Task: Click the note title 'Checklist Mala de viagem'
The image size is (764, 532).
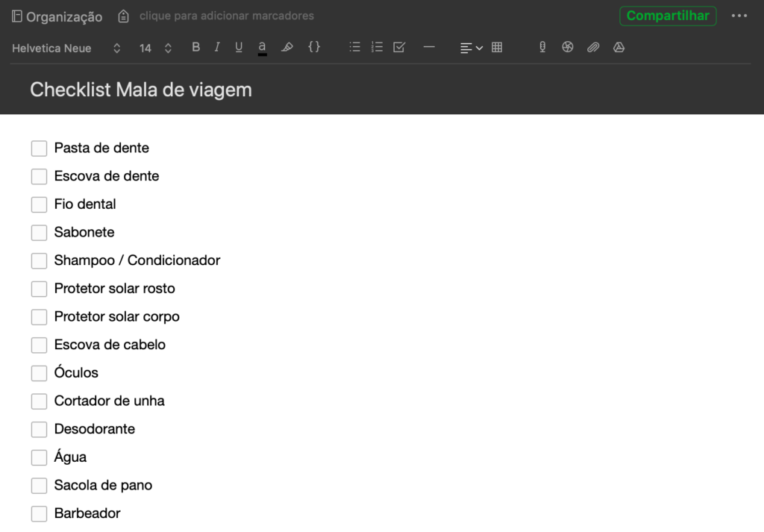Action: click(141, 90)
